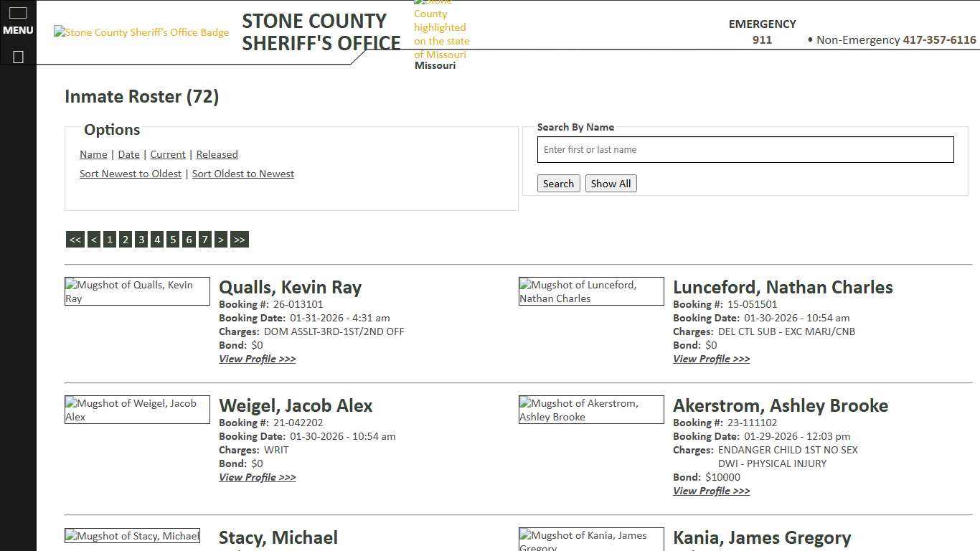View profile of Akerstrom, Ashley Brooke
The width and height of the screenshot is (980, 551).
coord(711,491)
